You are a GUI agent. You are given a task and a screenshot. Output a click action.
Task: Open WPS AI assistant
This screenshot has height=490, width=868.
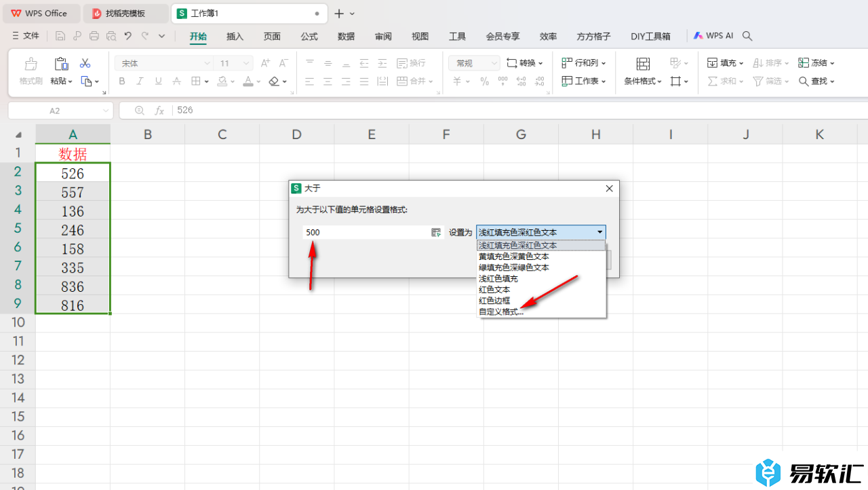pos(713,36)
